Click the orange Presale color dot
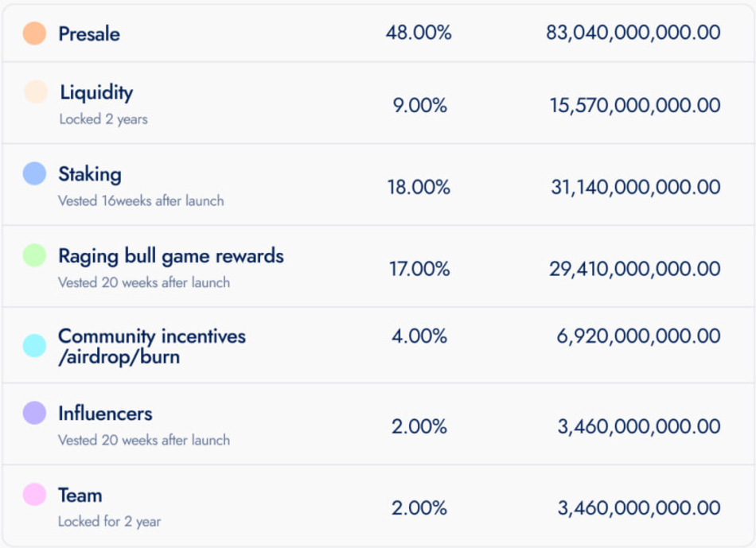The height and width of the screenshot is (548, 756). (x=35, y=33)
